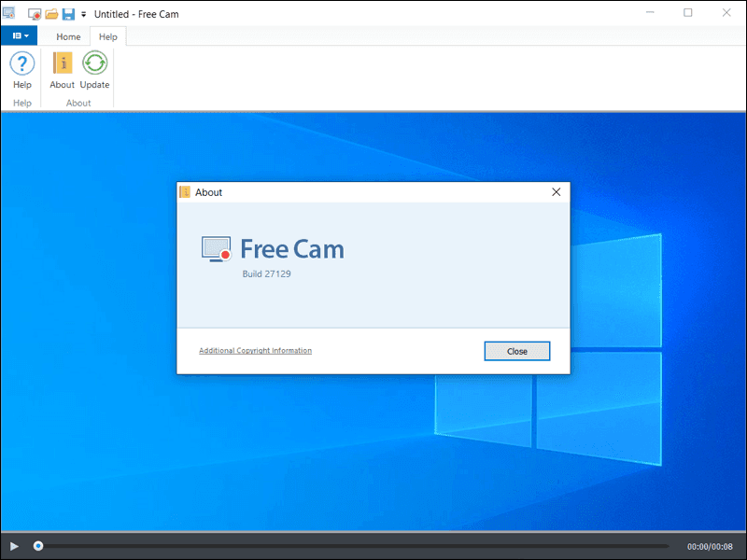Click the 'Build 27129' version text
This screenshot has width=747, height=560.
pos(266,273)
